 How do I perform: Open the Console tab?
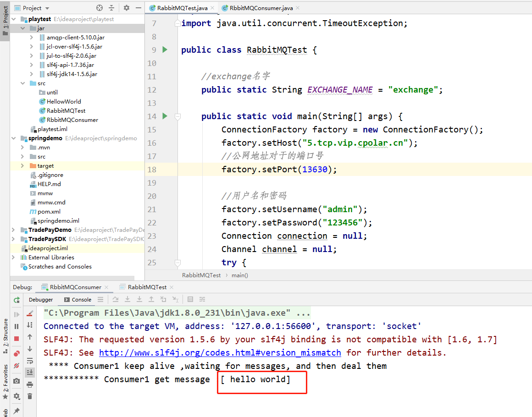[78, 300]
